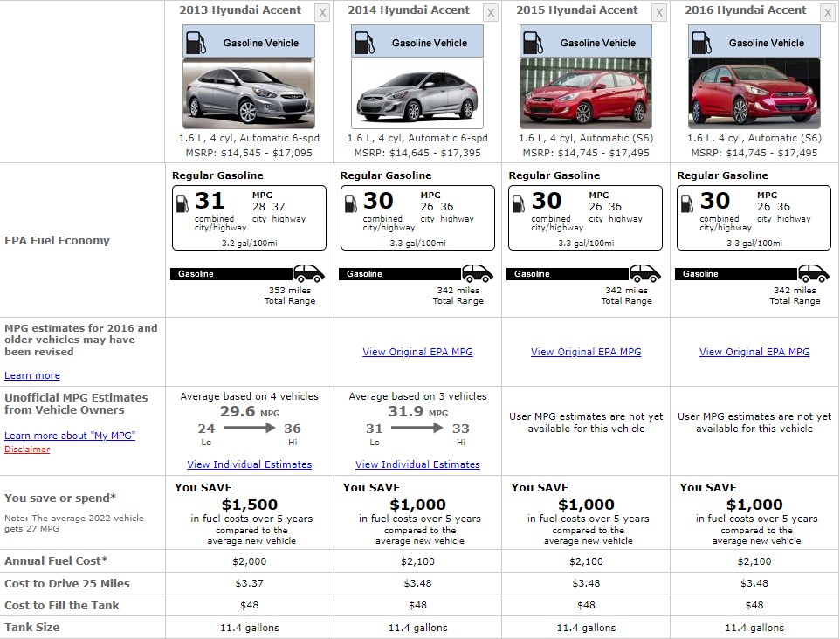Click MSRP $14,645 - $17,395 text
The image size is (840, 639).
pos(417,153)
